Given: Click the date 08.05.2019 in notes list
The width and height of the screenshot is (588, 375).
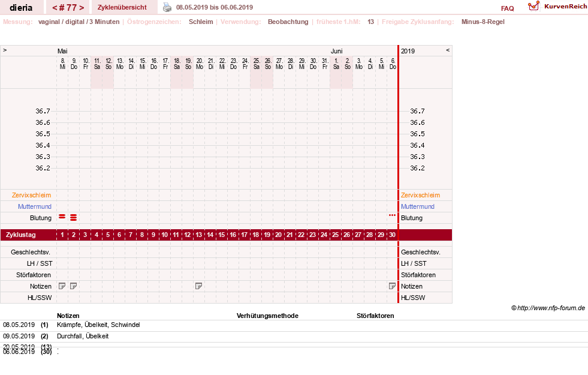Looking at the screenshot, I should tap(19, 325).
